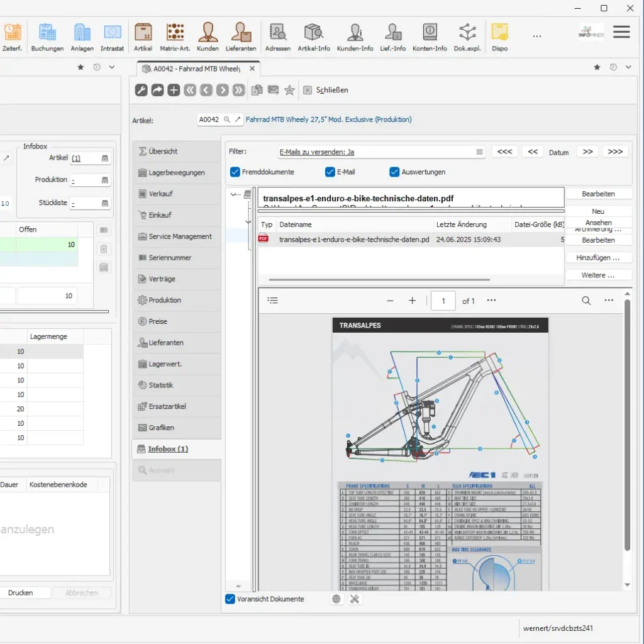Open the Dok.expl. document explorer
Viewport: 644px width, 644px height.
[x=467, y=37]
